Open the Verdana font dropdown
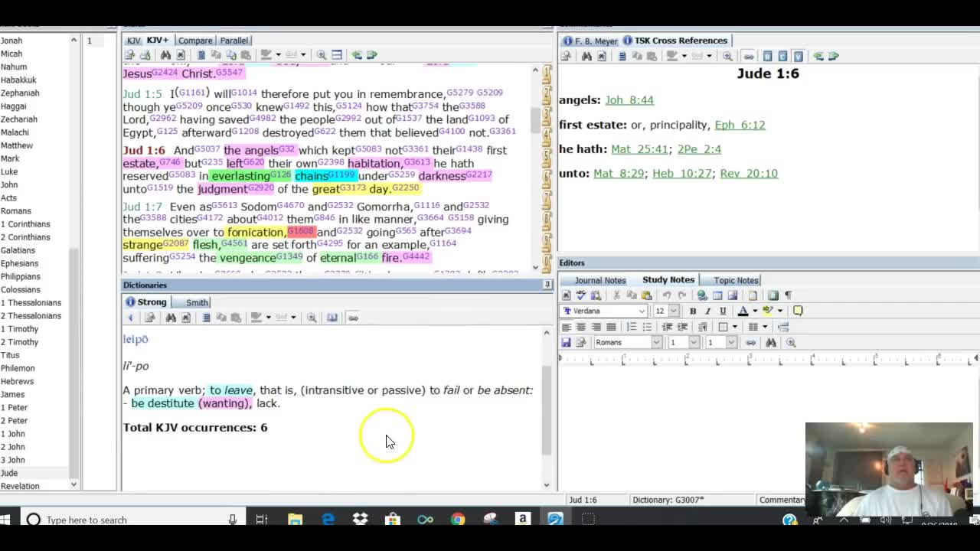This screenshot has width=980, height=551. tap(642, 311)
